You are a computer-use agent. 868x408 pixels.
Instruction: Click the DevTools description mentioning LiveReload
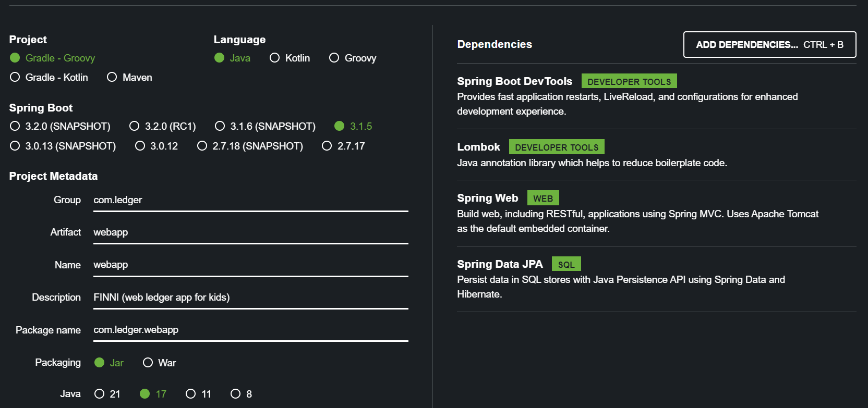pos(628,104)
